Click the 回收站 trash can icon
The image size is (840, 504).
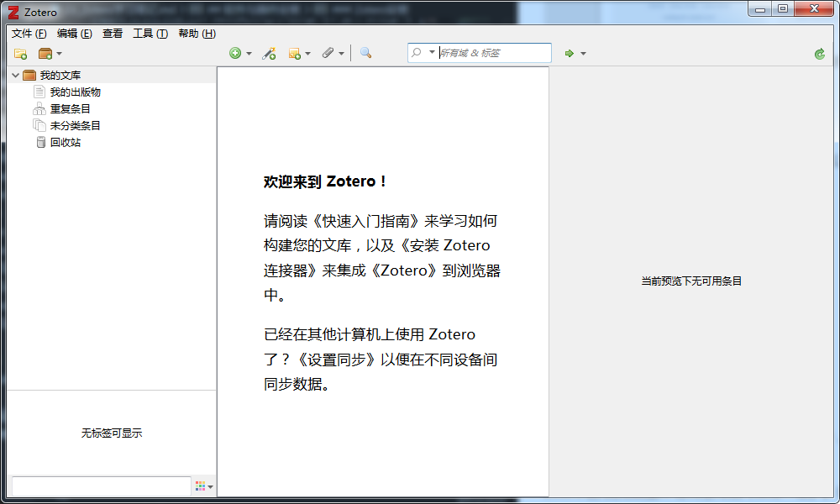click(x=40, y=142)
